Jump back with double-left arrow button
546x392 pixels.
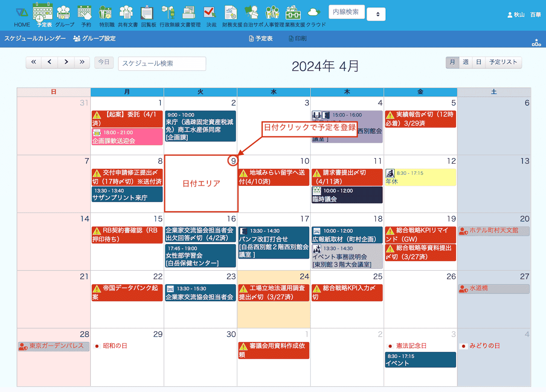tap(34, 62)
